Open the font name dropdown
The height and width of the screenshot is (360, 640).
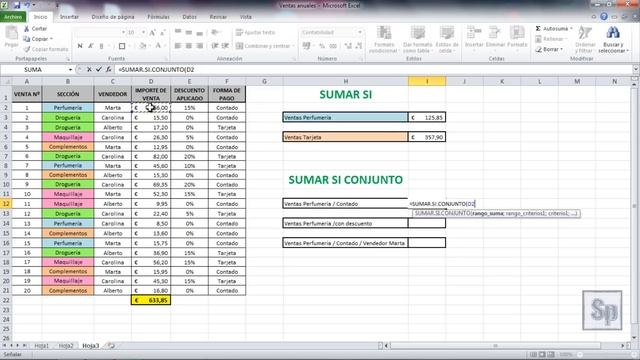(x=123, y=32)
